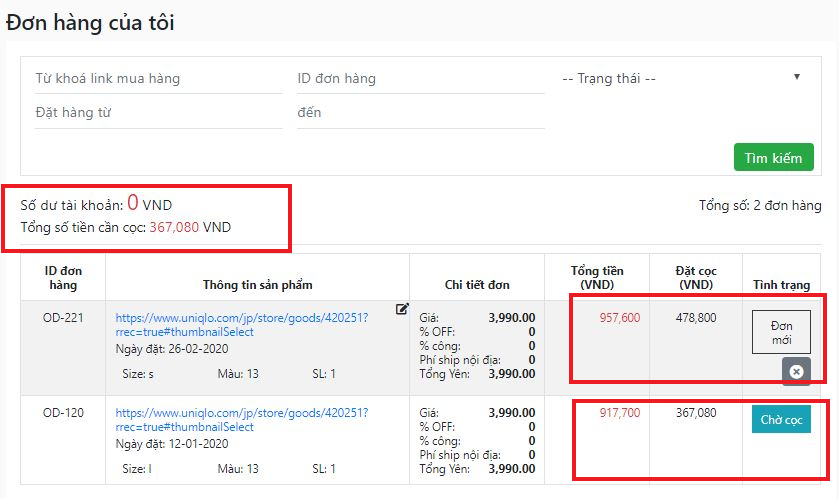The image size is (839, 499).
Task: Click the Tổng số: 2 đơn hàng text
Action: pos(760,205)
